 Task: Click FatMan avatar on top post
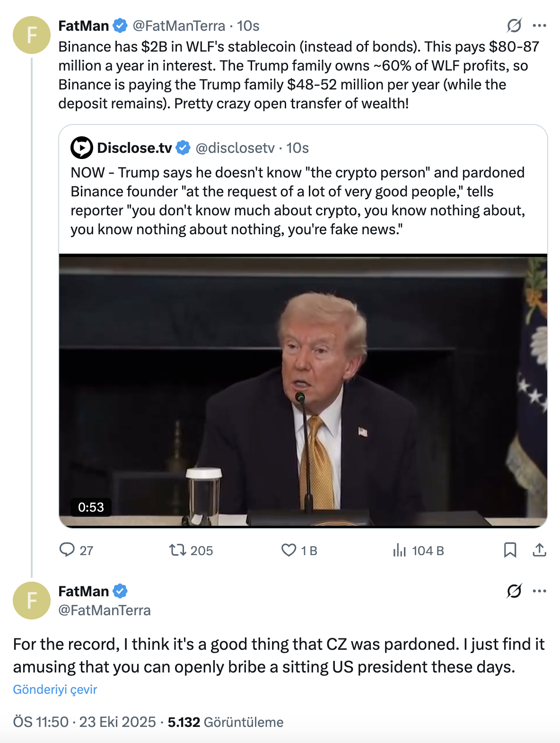coord(32,35)
